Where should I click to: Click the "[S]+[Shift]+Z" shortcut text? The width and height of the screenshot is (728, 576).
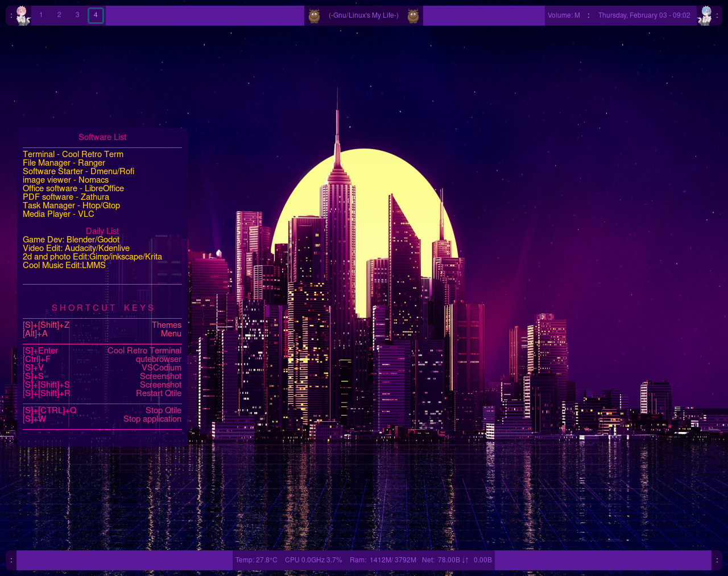(46, 325)
